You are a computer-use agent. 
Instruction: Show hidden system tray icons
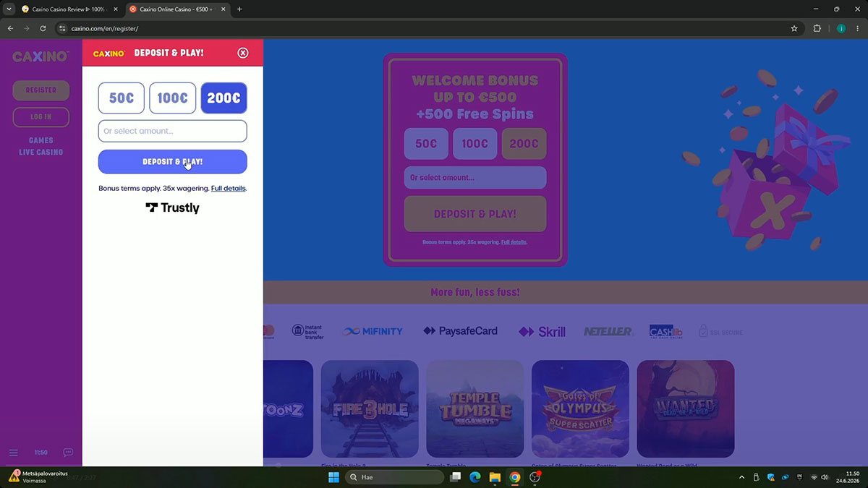click(741, 477)
